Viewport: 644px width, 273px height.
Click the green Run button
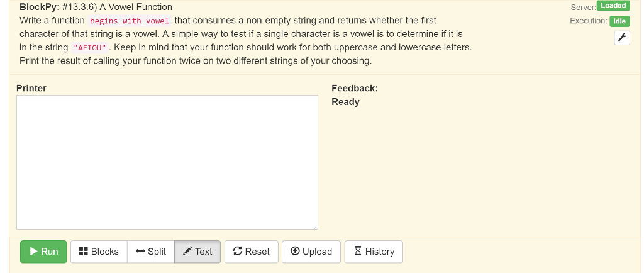[x=43, y=252]
